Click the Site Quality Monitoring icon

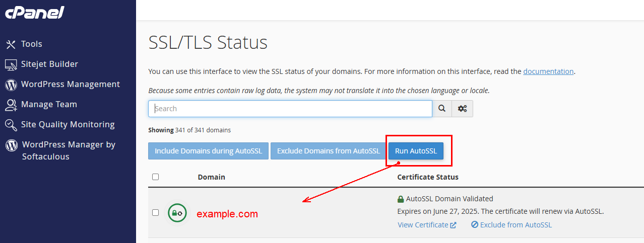[x=11, y=125]
